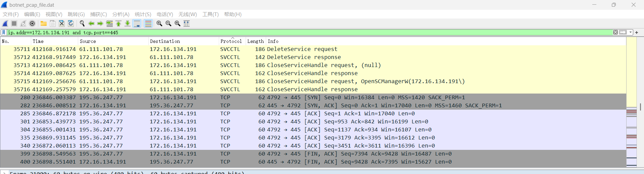
Task: Sort by the Source column header
Action: (113, 41)
